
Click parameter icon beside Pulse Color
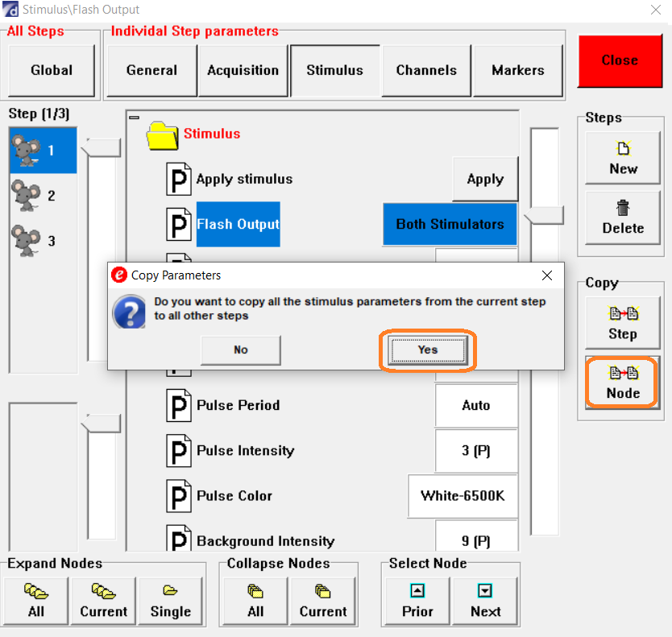(x=179, y=496)
